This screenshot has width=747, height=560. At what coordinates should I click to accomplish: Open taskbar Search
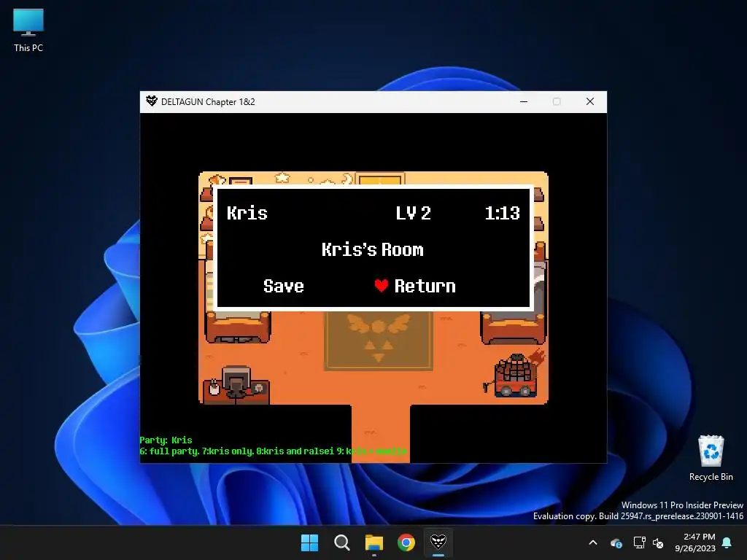coord(341,542)
